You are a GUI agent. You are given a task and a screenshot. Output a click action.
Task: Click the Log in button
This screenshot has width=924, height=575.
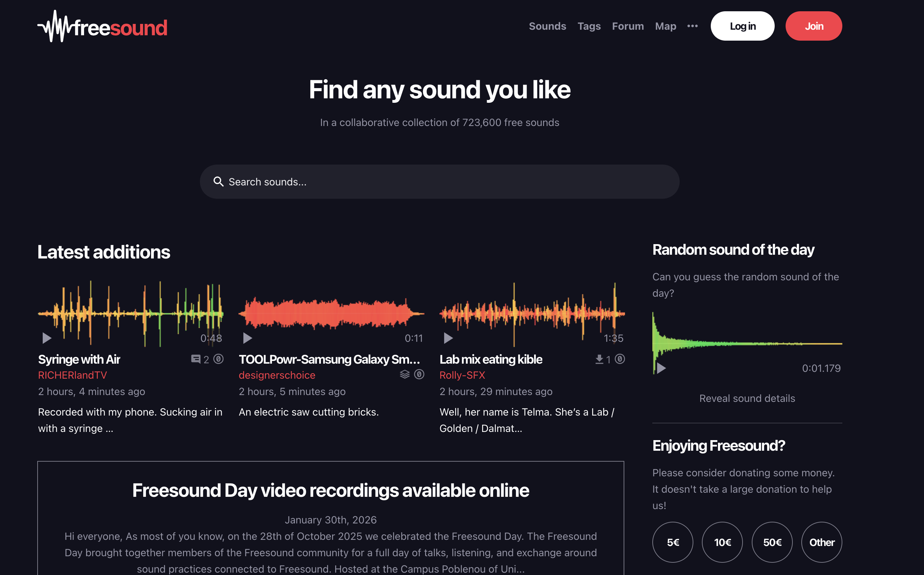click(x=742, y=26)
